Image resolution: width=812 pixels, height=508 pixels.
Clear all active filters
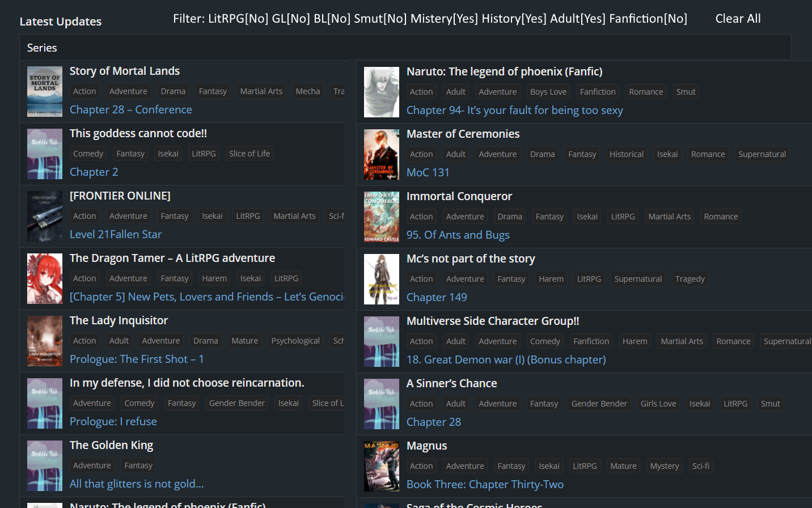(x=738, y=19)
